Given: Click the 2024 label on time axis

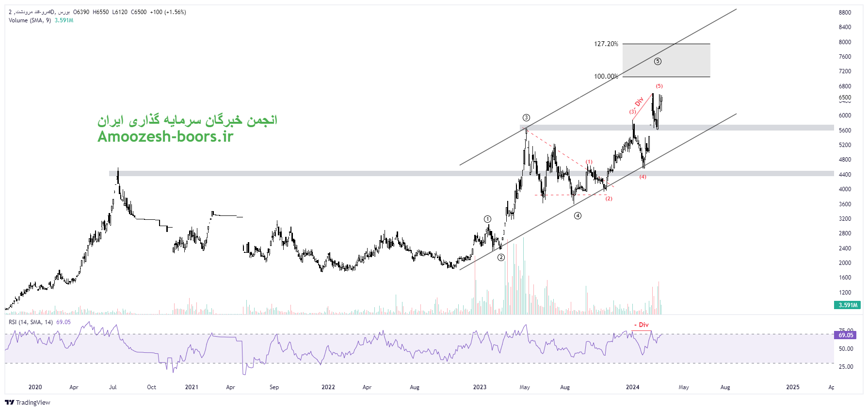Looking at the screenshot, I should [x=632, y=387].
